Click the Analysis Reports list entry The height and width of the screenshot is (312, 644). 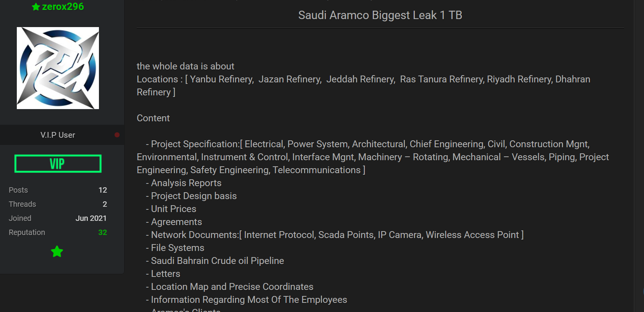pyautogui.click(x=186, y=183)
